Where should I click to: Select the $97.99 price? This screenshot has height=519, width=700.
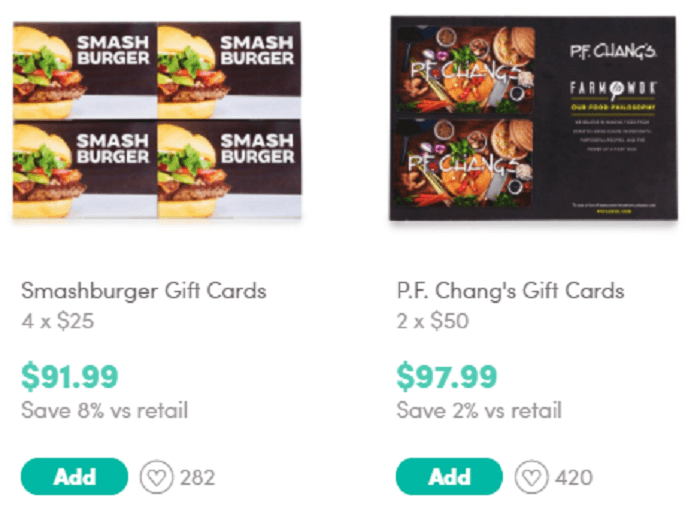click(x=446, y=377)
